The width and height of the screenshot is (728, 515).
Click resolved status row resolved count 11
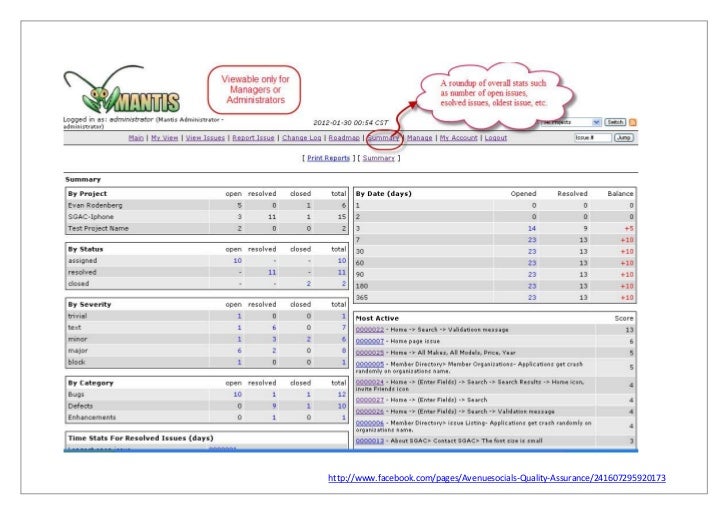coord(272,273)
